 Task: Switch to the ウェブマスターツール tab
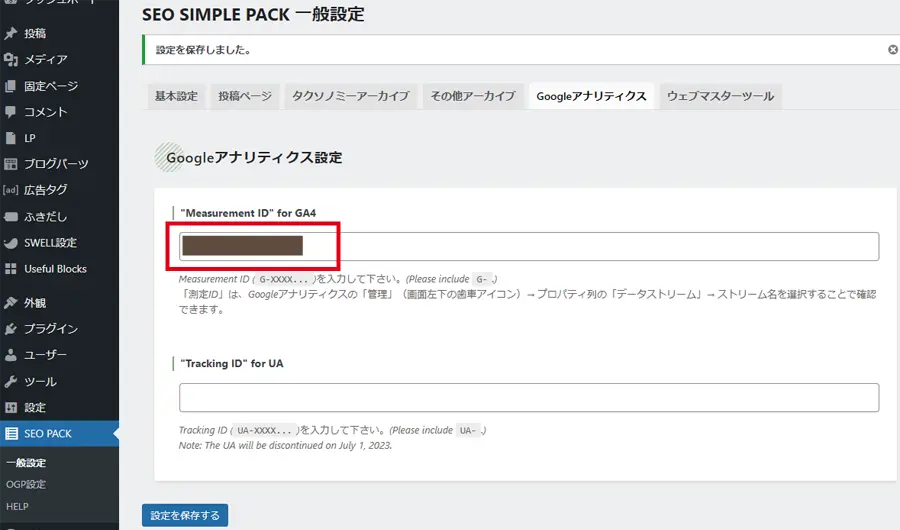720,96
